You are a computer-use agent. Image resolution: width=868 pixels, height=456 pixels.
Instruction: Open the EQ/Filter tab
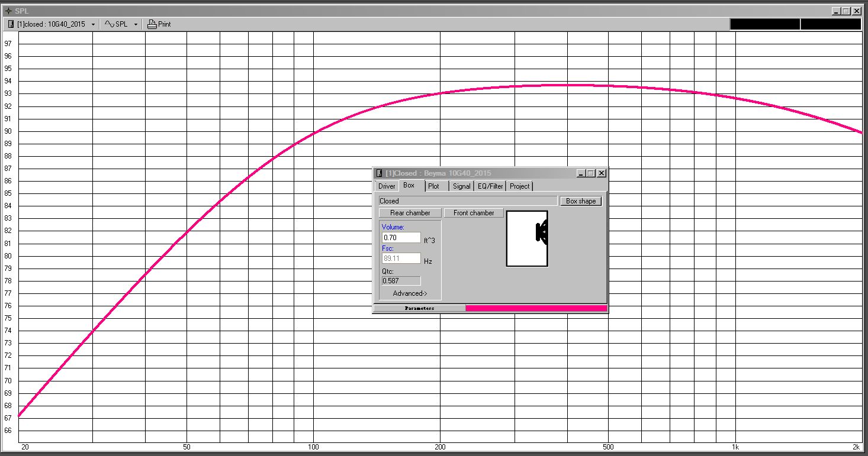pyautogui.click(x=490, y=186)
